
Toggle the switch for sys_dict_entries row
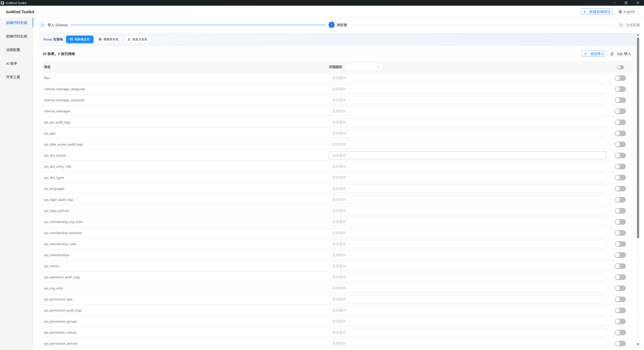620,155
